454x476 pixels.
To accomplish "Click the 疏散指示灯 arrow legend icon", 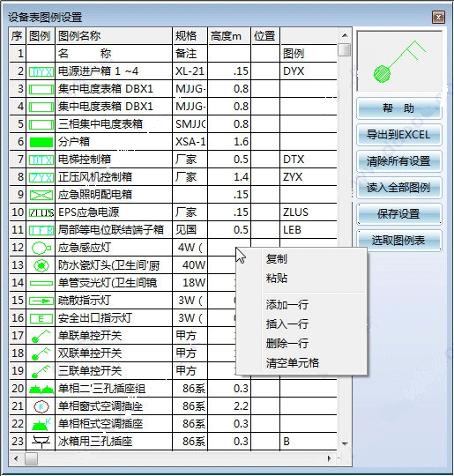I will 41,301.
